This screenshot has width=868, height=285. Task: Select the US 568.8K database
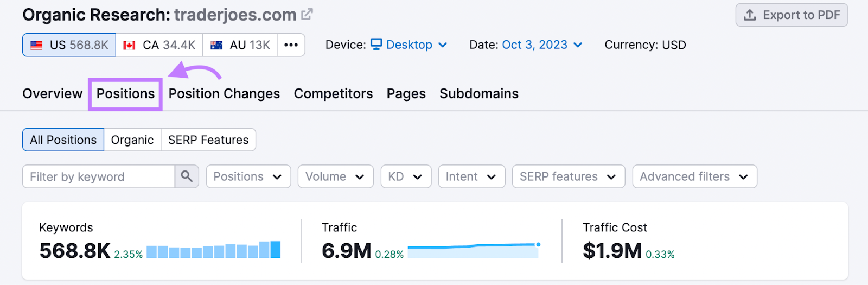[x=69, y=45]
